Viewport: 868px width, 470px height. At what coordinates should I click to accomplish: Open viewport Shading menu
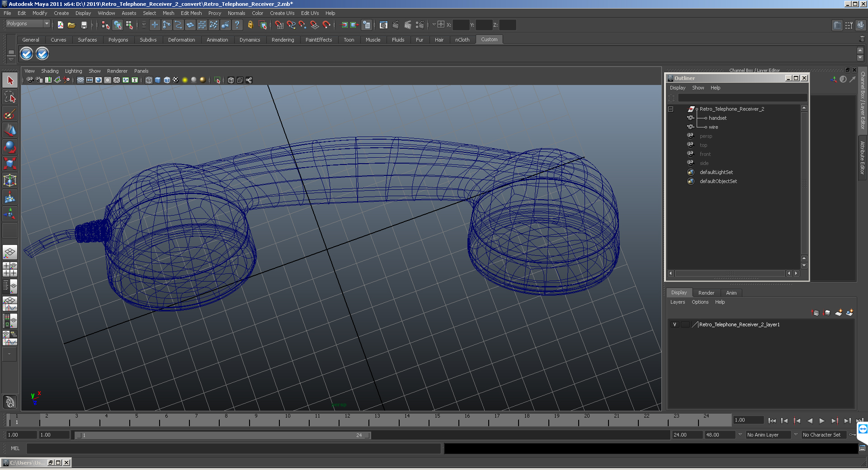pos(50,71)
